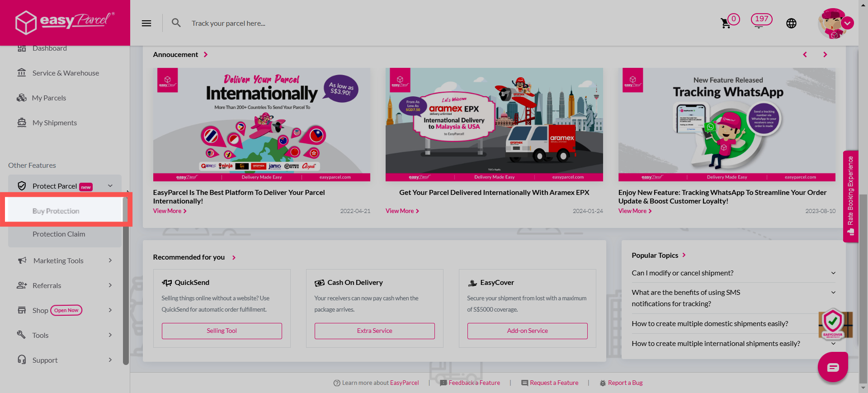Screen dimensions: 868x393
Task: Open Service & Warehouse in sidebar
Action: tap(65, 73)
